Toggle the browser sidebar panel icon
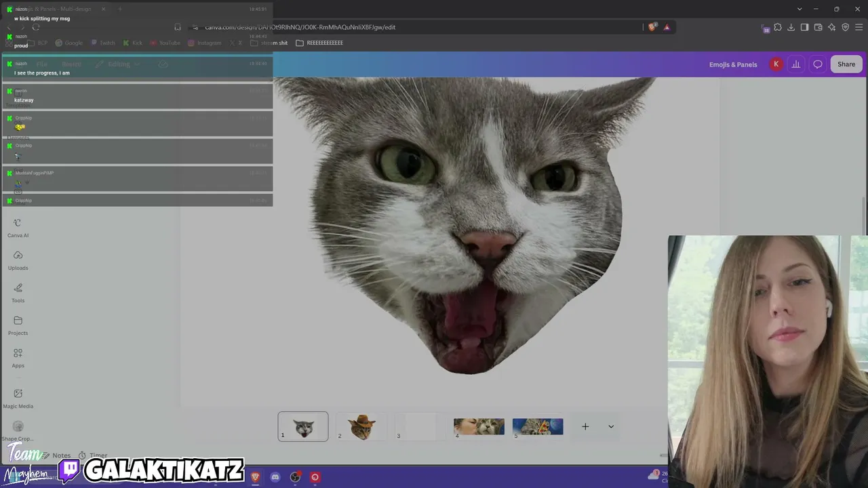 804,27
